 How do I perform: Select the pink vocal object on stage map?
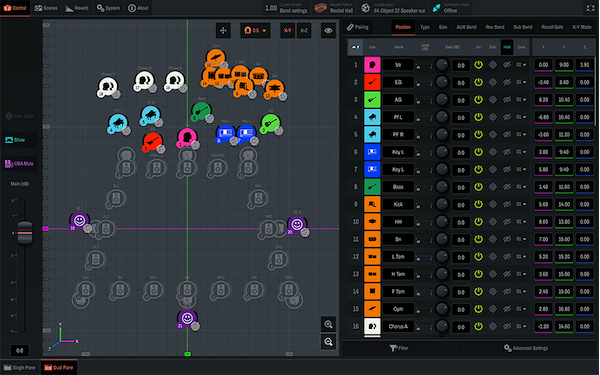pyautogui.click(x=187, y=138)
